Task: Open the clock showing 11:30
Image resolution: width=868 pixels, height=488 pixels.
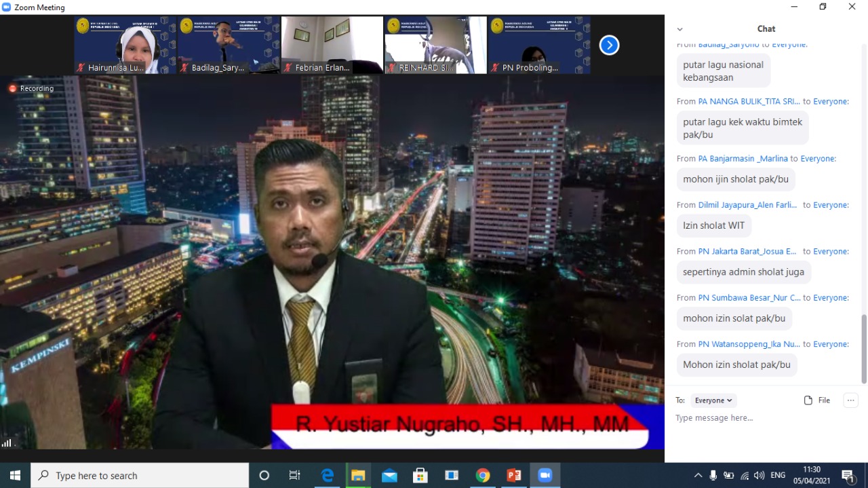Action: click(812, 474)
